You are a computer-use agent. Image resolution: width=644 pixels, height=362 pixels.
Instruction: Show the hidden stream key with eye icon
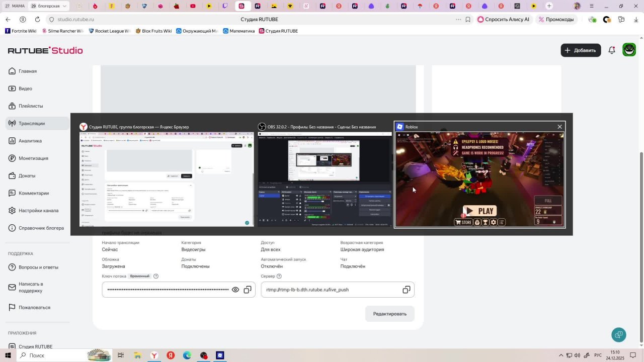click(x=235, y=290)
